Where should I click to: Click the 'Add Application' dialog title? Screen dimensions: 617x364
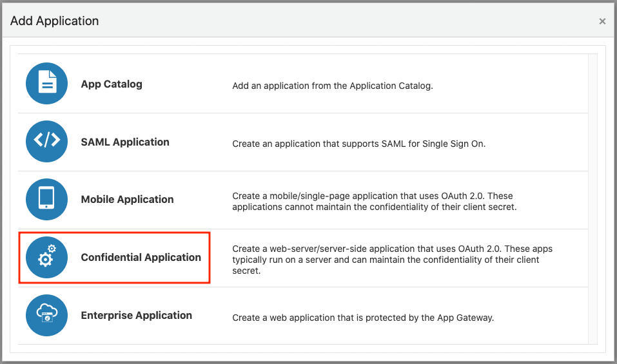pos(55,21)
